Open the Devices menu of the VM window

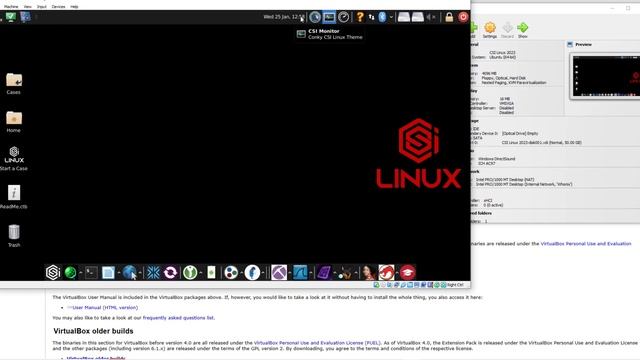click(58, 7)
